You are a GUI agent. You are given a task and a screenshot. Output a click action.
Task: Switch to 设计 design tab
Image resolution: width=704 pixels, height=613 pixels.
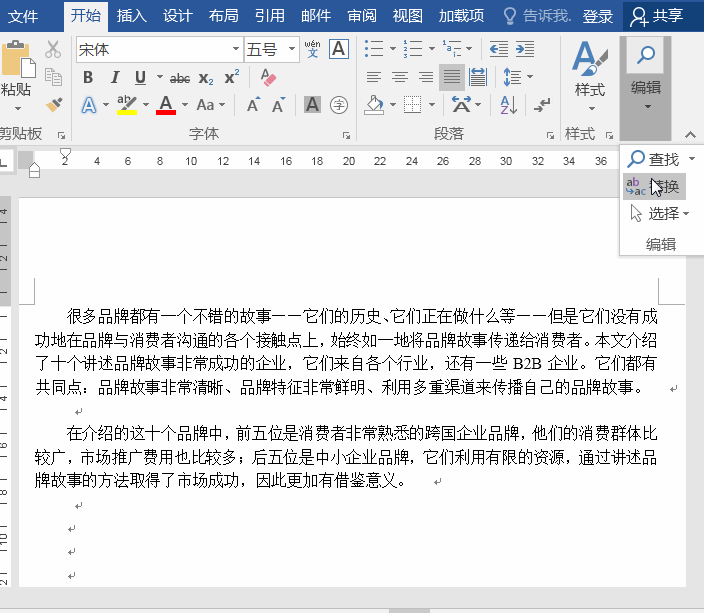click(177, 16)
